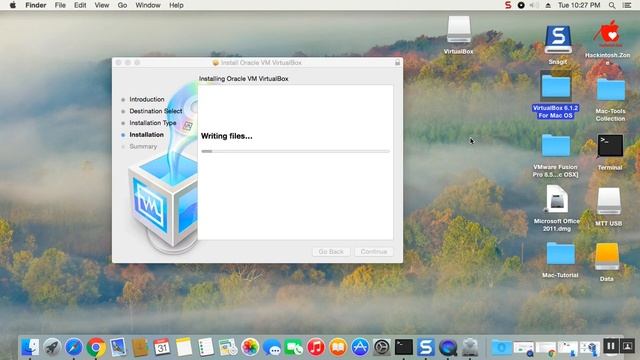Click the Summary step in sidebar
Image resolution: width=640 pixels, height=360 pixels.
click(x=143, y=147)
